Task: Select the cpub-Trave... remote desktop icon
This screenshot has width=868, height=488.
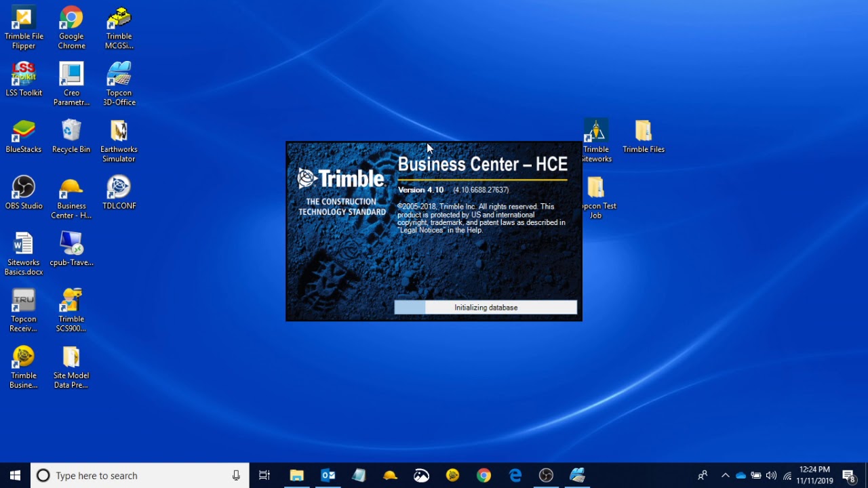Action: 71,249
